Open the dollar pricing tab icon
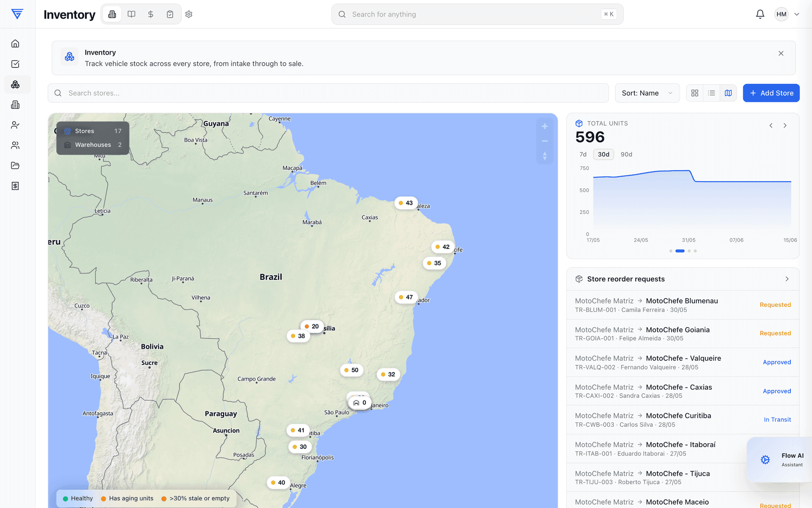This screenshot has width=812, height=508. 151,14
